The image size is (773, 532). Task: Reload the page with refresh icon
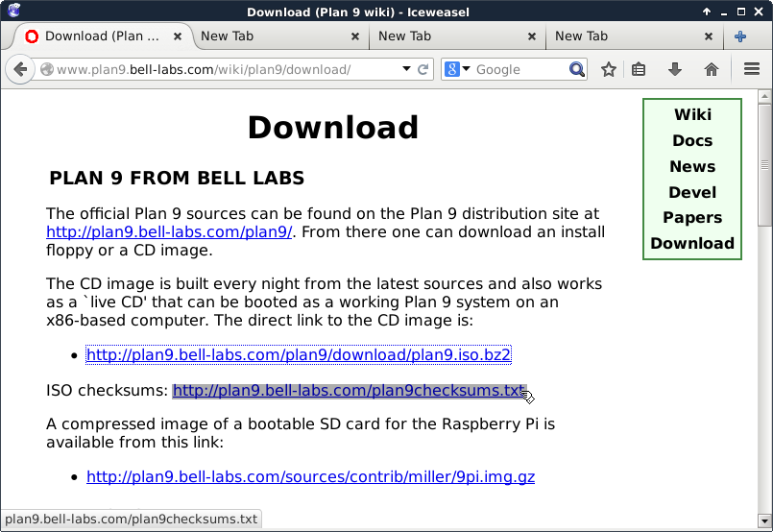click(423, 69)
